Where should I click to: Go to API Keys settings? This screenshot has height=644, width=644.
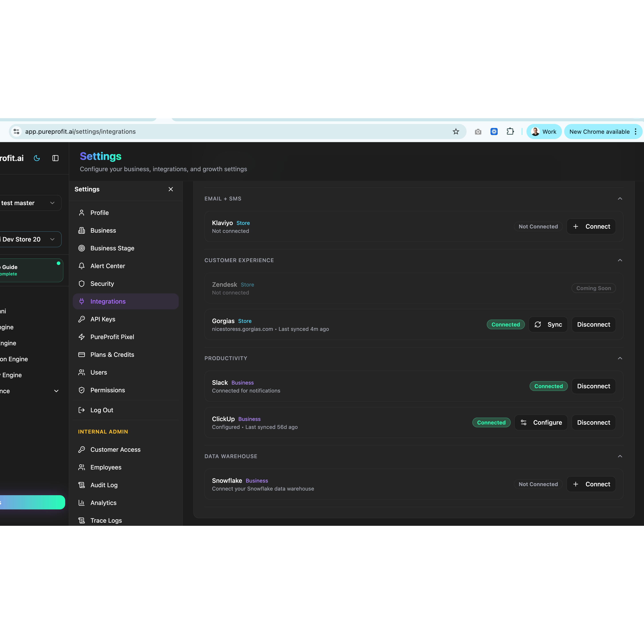point(103,319)
